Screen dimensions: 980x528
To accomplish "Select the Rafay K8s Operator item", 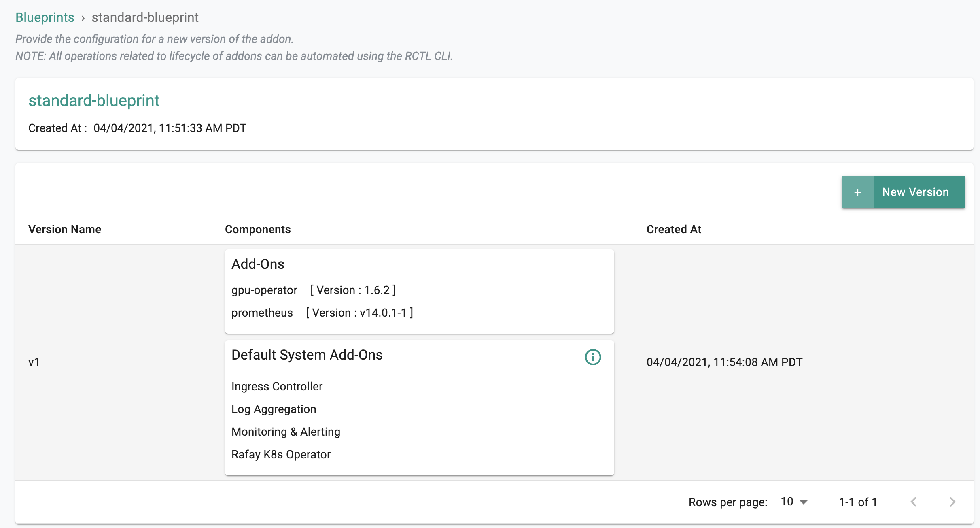I will coord(281,454).
